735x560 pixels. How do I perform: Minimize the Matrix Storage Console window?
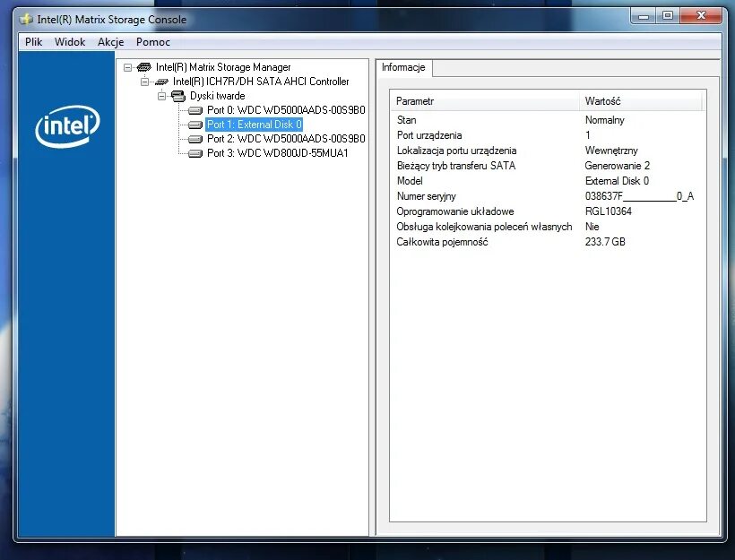pos(644,16)
